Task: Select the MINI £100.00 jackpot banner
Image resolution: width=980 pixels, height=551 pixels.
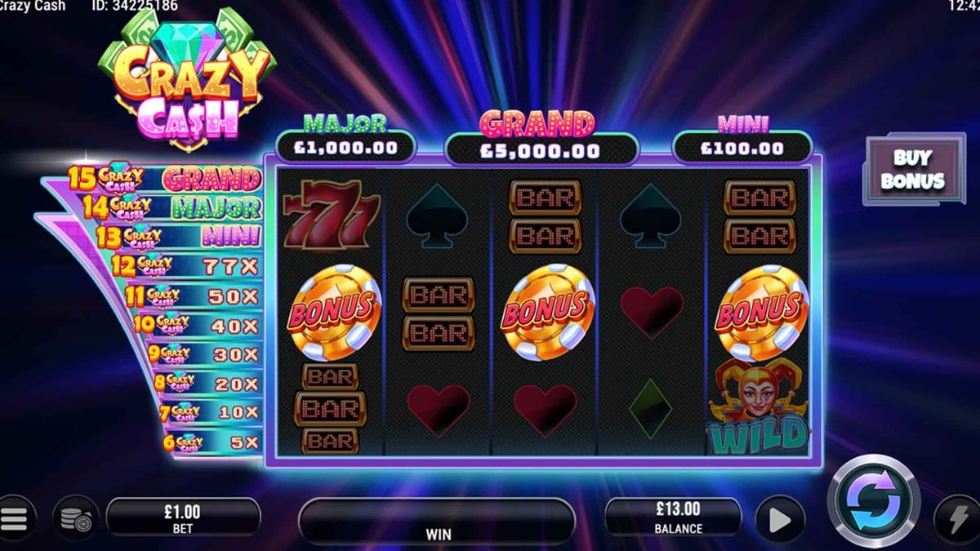Action: coord(742,137)
